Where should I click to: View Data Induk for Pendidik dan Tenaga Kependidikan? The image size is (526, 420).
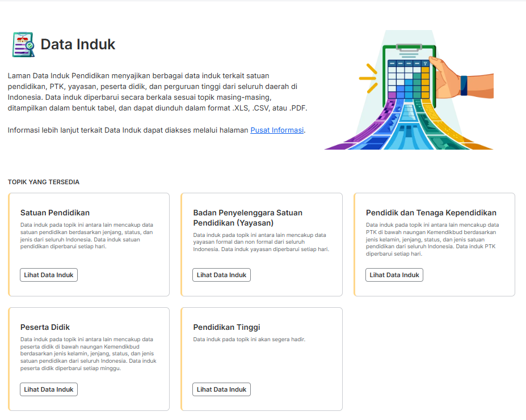pyautogui.click(x=394, y=275)
